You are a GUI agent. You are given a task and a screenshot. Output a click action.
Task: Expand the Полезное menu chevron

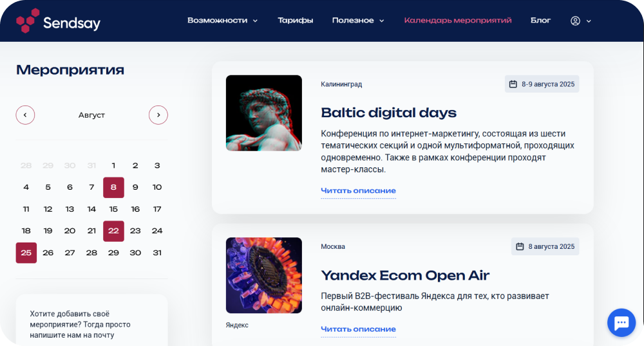click(x=381, y=21)
